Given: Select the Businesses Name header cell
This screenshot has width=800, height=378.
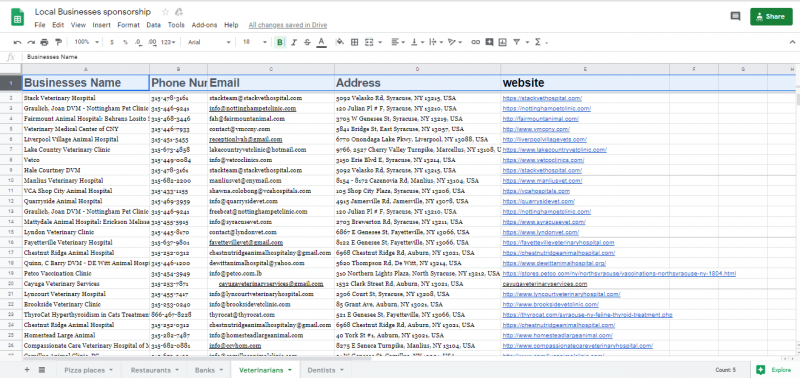Looking at the screenshot, I should pos(86,83).
